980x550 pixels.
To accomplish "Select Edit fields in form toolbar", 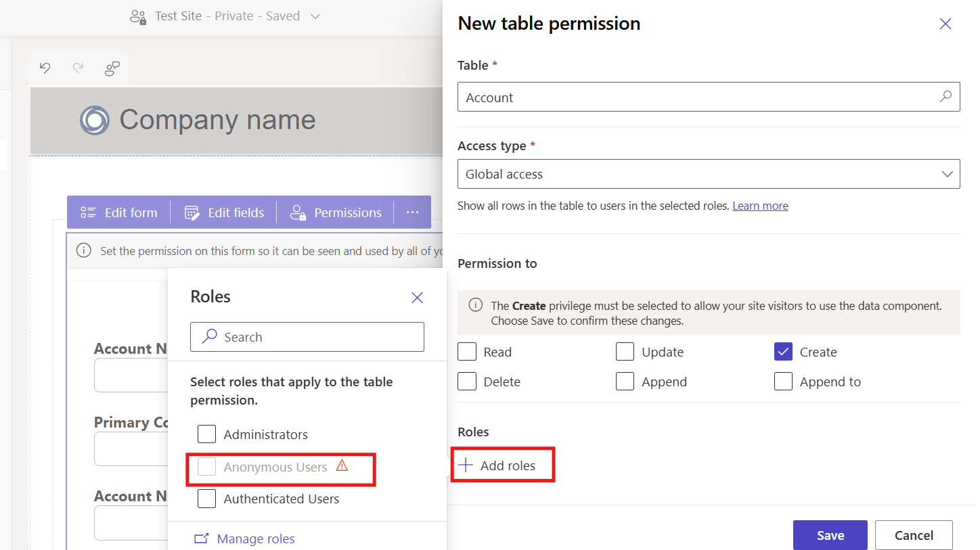I will click(x=224, y=212).
